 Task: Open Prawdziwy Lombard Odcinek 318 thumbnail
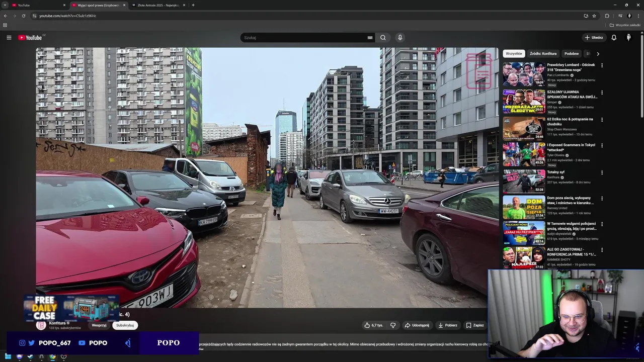click(x=524, y=74)
